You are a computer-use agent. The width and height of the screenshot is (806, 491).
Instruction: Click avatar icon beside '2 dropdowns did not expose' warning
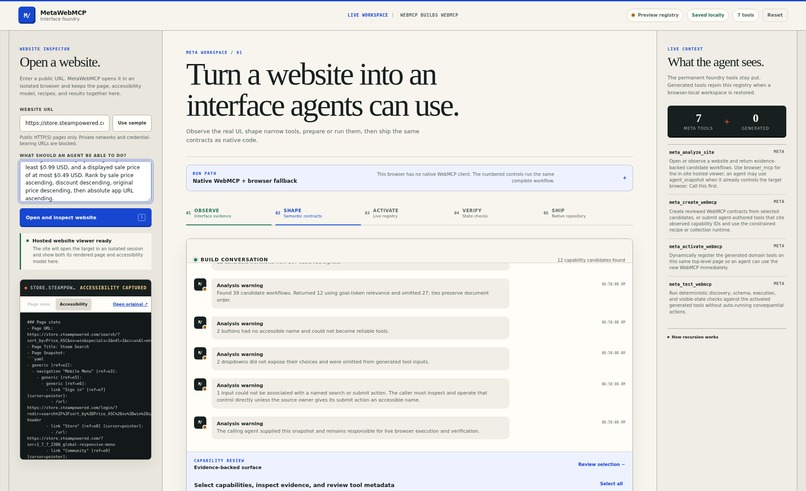(x=200, y=354)
